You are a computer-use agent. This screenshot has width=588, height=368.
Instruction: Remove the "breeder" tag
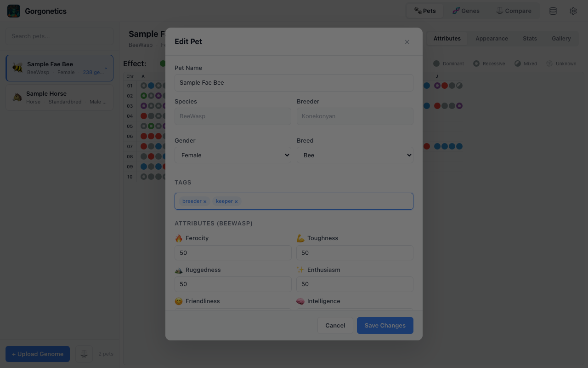(x=205, y=201)
